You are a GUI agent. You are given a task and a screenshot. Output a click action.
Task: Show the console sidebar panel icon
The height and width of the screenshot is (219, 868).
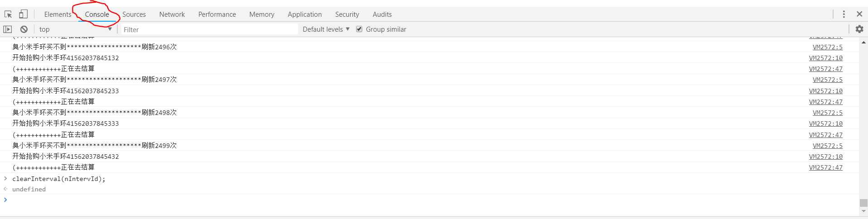(8, 29)
